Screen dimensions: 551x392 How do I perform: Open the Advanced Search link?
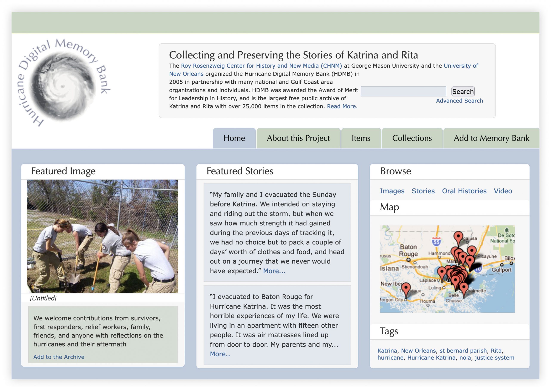pyautogui.click(x=459, y=101)
